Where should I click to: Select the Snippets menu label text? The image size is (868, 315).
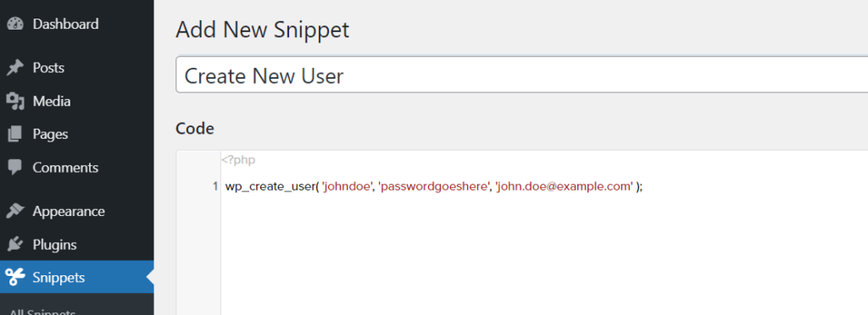pyautogui.click(x=58, y=278)
